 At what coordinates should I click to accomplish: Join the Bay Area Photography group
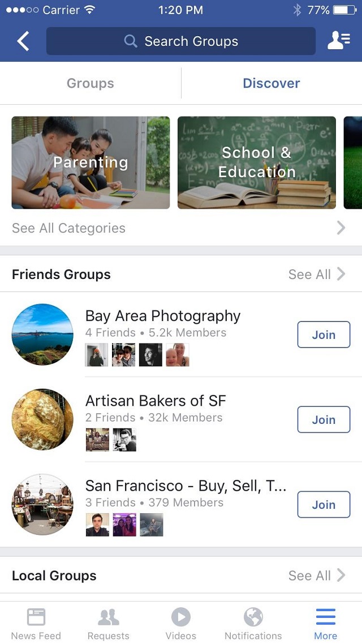point(324,335)
